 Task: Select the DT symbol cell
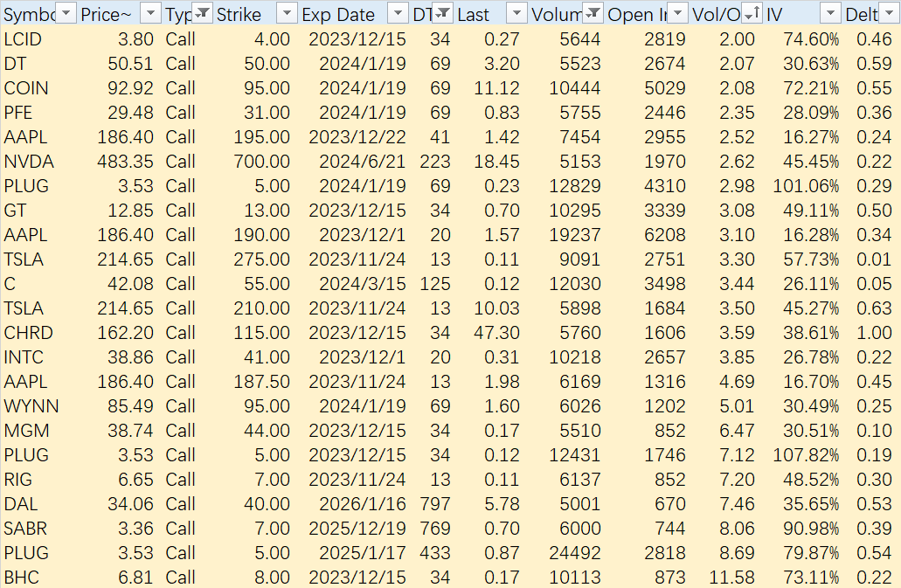[x=14, y=64]
